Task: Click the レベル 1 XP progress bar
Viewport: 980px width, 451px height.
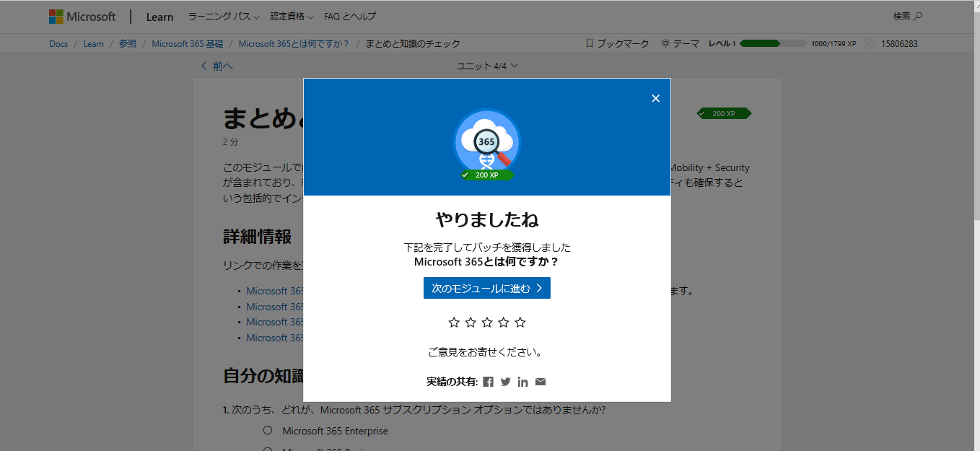Action: click(x=774, y=43)
